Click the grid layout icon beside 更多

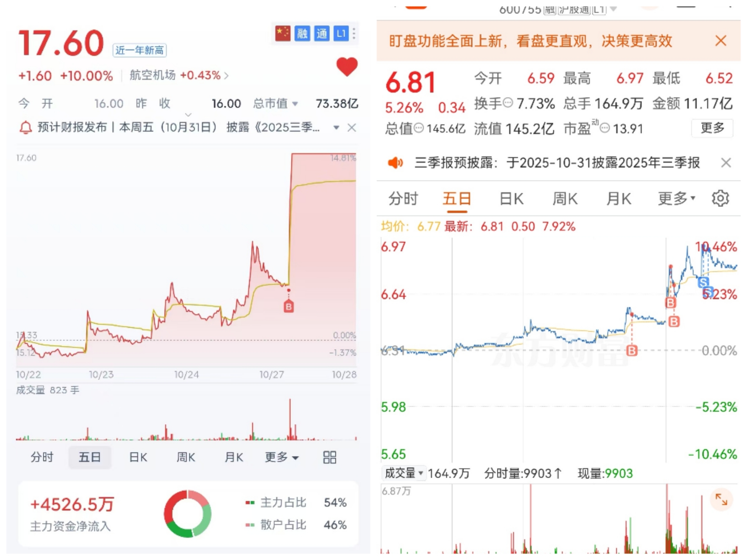click(x=329, y=457)
